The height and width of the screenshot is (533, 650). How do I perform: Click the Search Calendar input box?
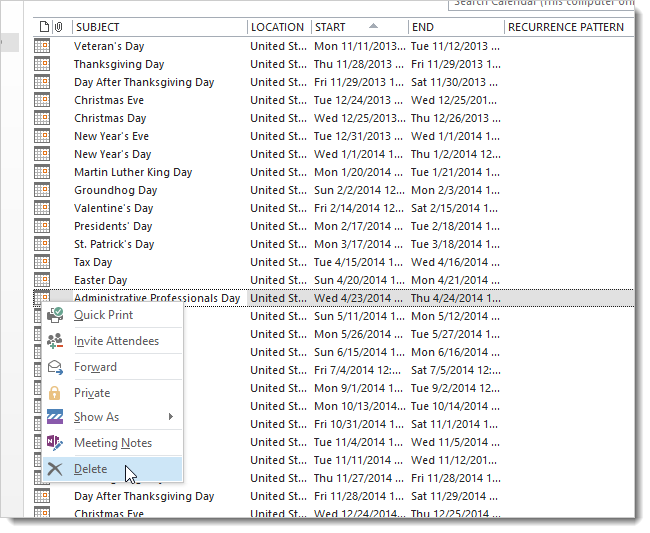[x=541, y=4]
